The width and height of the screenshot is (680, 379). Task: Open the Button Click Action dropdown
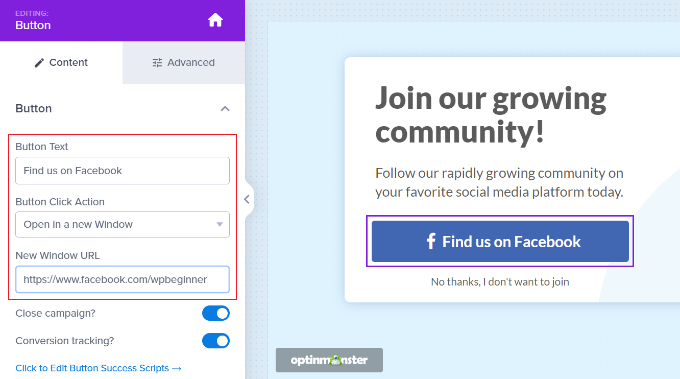[x=122, y=225]
